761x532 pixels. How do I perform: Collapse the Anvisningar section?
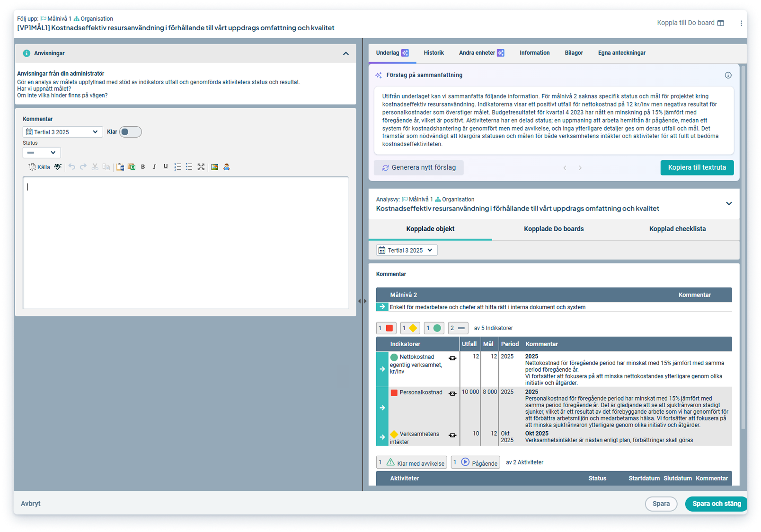pos(345,53)
